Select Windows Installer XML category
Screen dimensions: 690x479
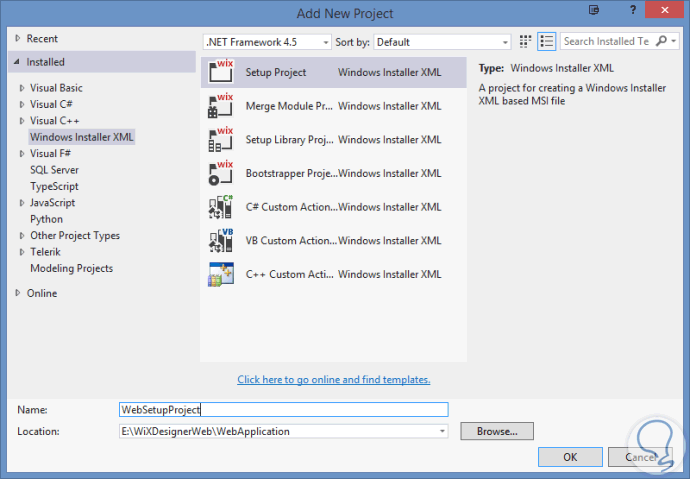(x=81, y=137)
